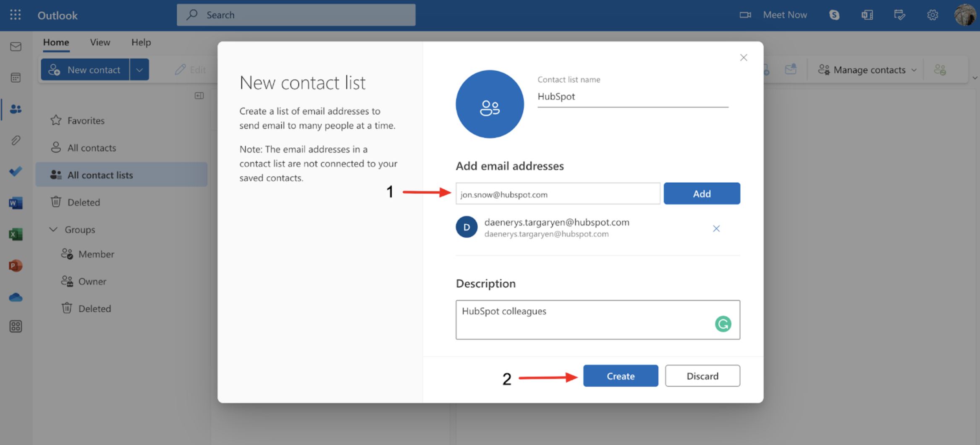Launch Word from the left sidebar

pos(15,203)
